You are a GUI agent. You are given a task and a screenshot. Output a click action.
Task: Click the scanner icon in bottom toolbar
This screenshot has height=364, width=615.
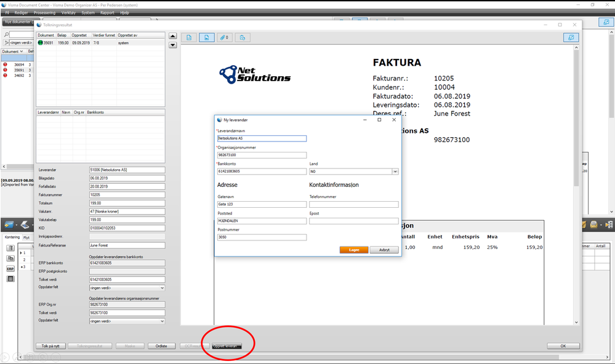pyautogui.click(x=25, y=225)
